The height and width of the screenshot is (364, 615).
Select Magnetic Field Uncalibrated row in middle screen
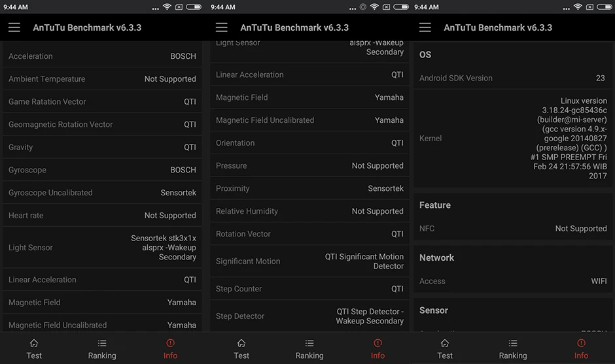click(x=309, y=120)
